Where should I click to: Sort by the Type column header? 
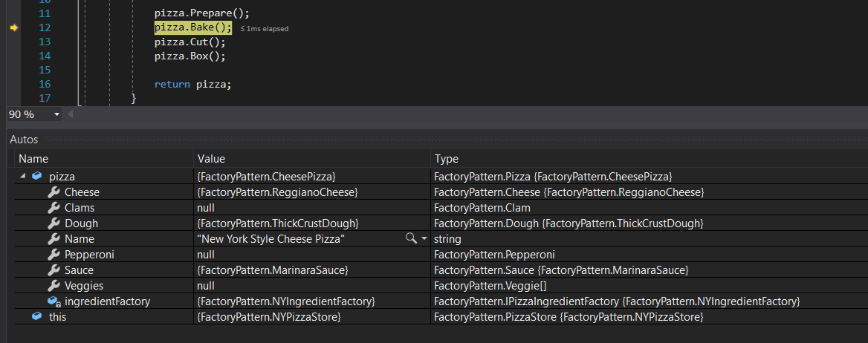coord(650,159)
